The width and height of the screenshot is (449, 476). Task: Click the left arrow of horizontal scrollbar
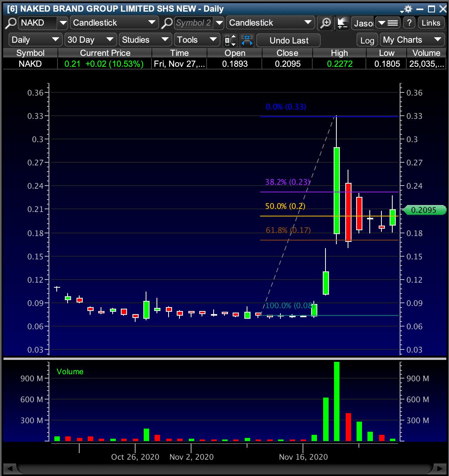click(10, 468)
